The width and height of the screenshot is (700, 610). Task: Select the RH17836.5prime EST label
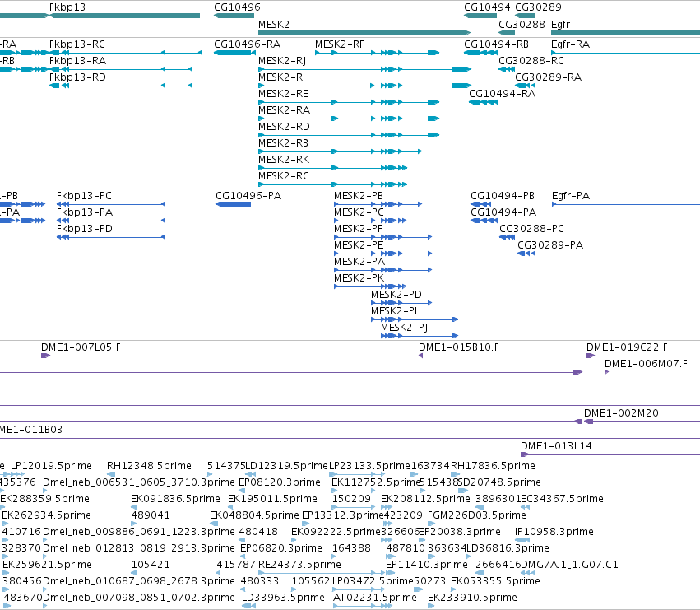tap(493, 466)
